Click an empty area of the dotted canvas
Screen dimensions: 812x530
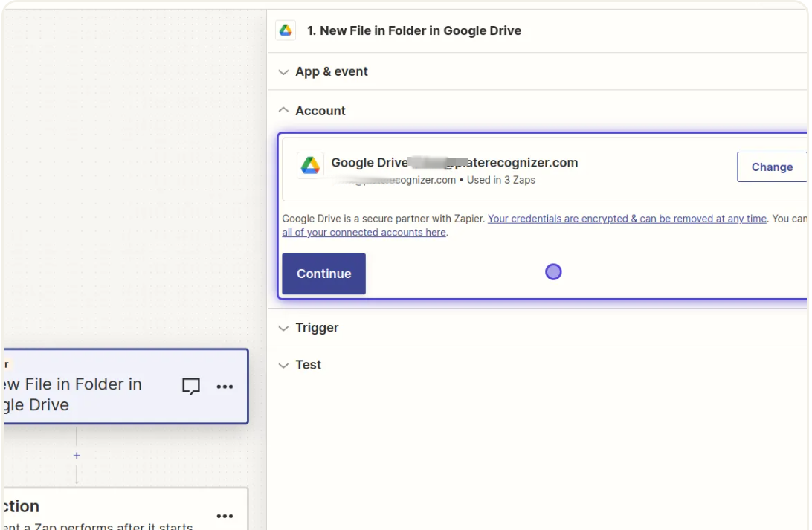tap(134, 186)
